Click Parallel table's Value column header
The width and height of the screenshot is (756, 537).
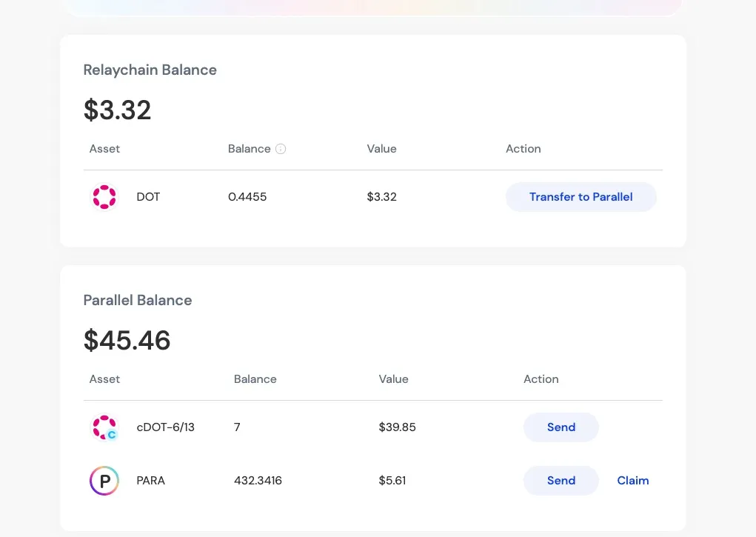click(393, 379)
